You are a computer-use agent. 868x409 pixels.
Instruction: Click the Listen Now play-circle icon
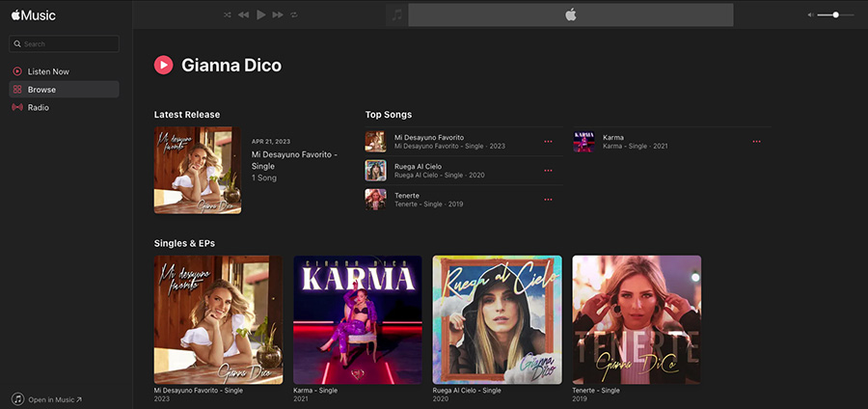pyautogui.click(x=17, y=71)
